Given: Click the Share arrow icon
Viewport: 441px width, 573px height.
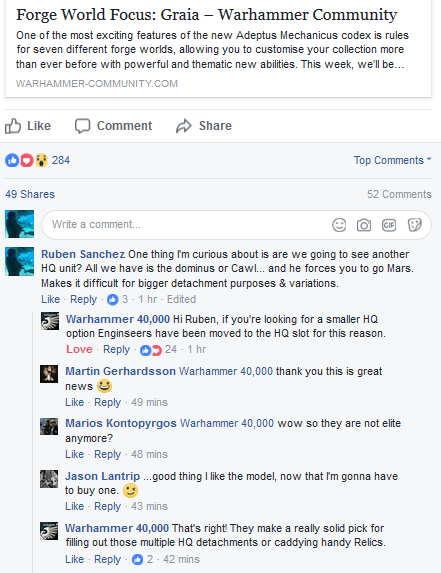Looking at the screenshot, I should point(184,126).
